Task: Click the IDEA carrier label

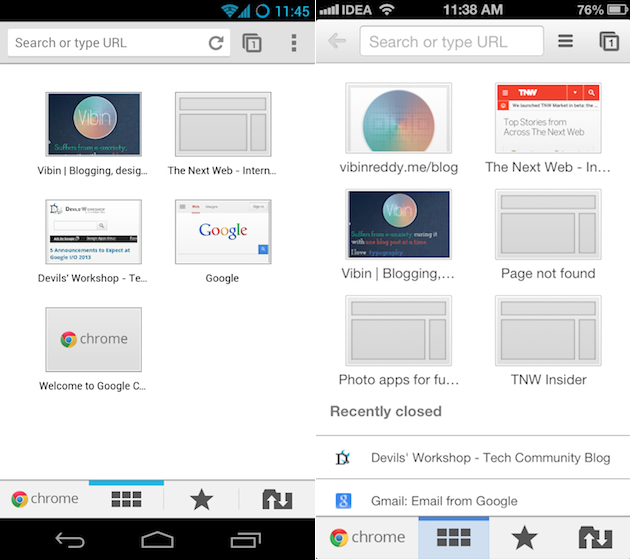Action: click(x=356, y=10)
